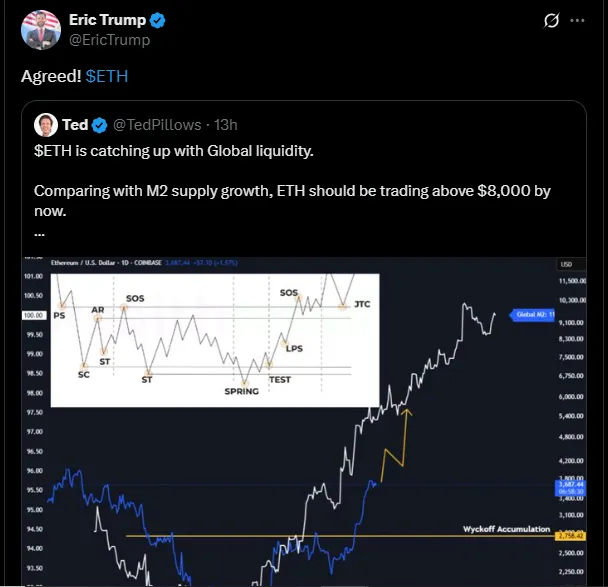Open the Grok icon beside the post
This screenshot has width=608, height=587.
(x=548, y=21)
